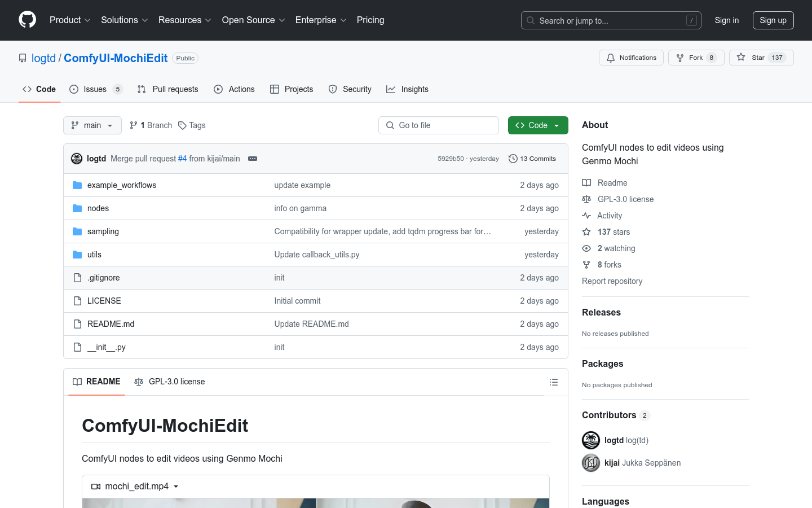View the Activity link
Image resolution: width=812 pixels, height=508 pixels.
click(x=602, y=216)
